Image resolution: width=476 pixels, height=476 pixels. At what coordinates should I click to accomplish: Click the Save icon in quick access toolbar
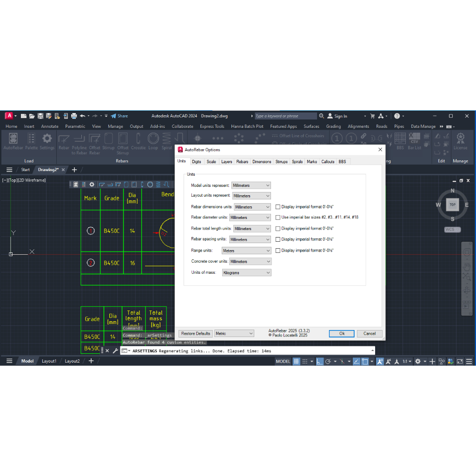[x=40, y=116]
